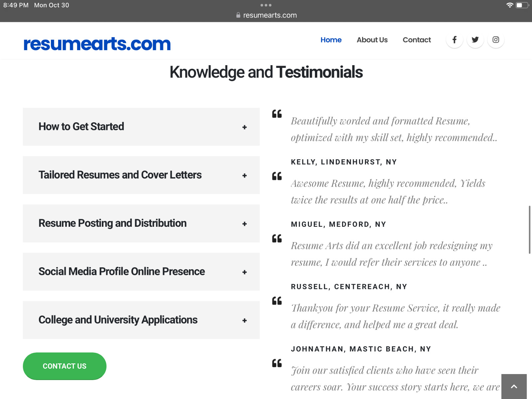The image size is (532, 399).
Task: Click 'KELLY, LINDENHURST, NY' attribution
Action: tap(344, 162)
